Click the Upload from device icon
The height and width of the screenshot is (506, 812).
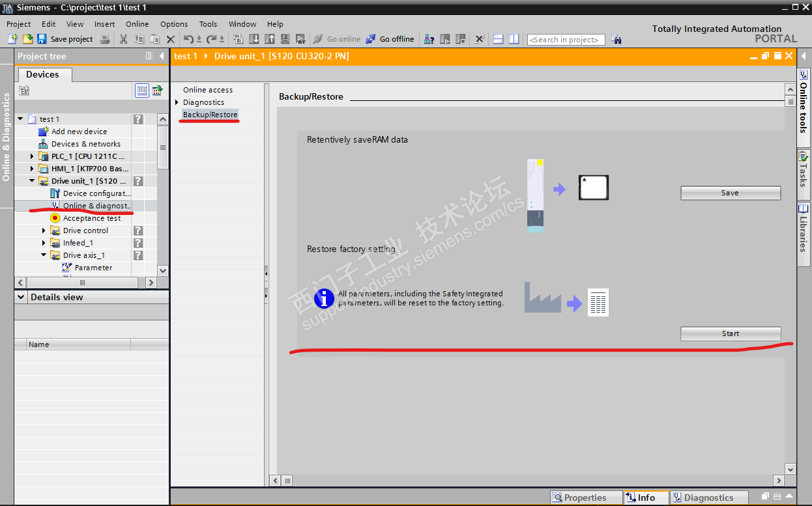coord(269,39)
